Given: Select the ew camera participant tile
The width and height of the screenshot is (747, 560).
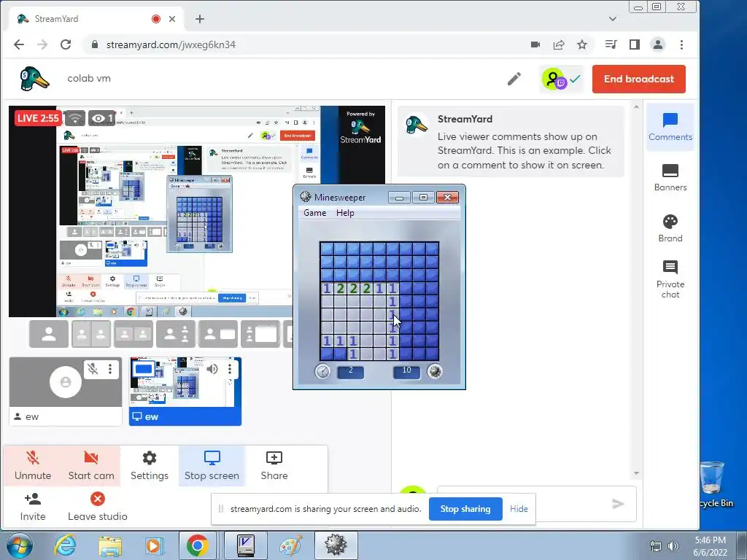Looking at the screenshot, I should (65, 391).
